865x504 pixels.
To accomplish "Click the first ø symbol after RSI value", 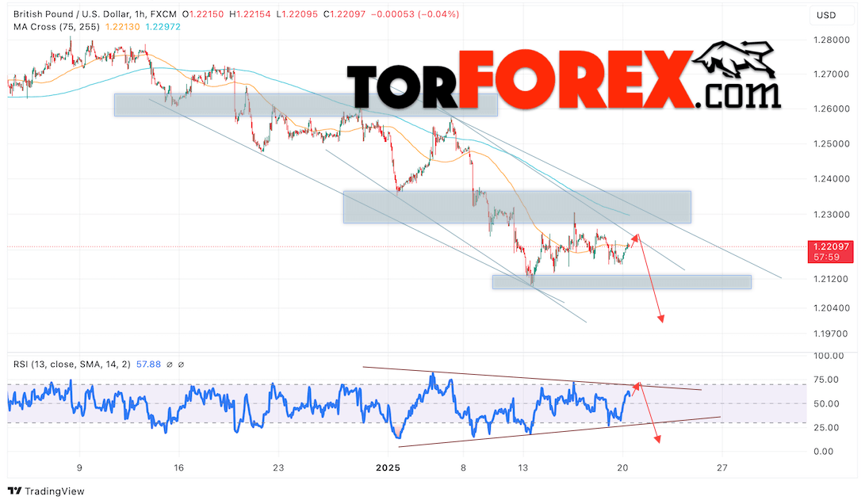I will tap(169, 365).
